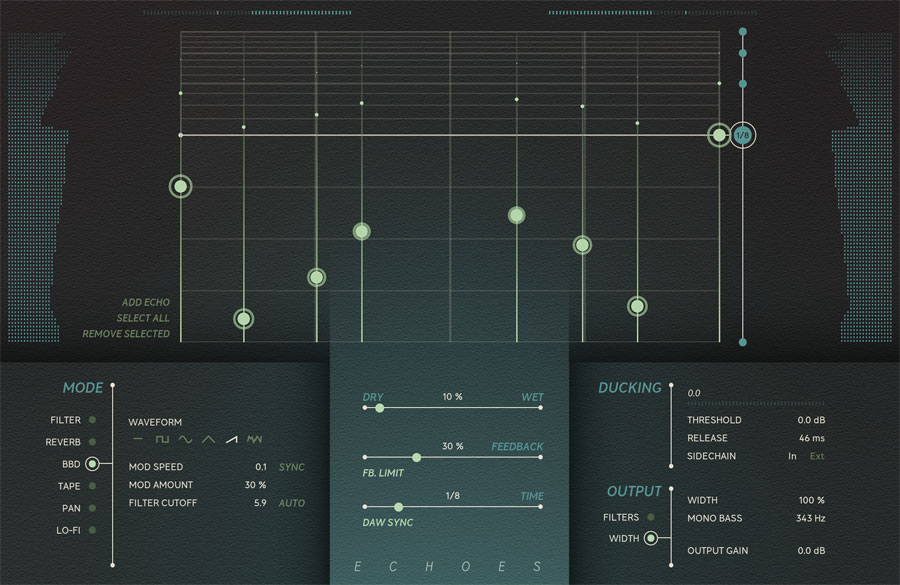Viewport: 900px width, 585px height.
Task: Choose the sawtooth ramp waveform
Action: (x=230, y=438)
